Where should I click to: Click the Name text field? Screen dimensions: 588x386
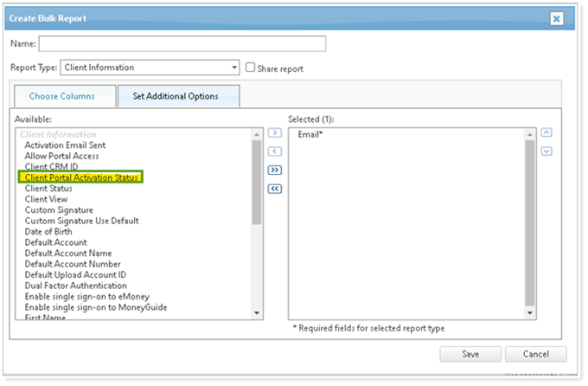coord(182,43)
